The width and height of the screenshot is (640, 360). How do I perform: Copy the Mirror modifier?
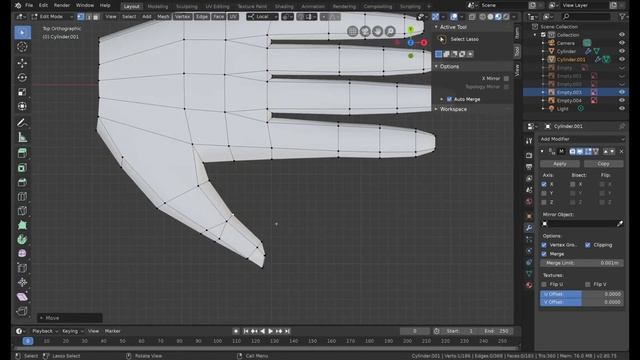(603, 164)
